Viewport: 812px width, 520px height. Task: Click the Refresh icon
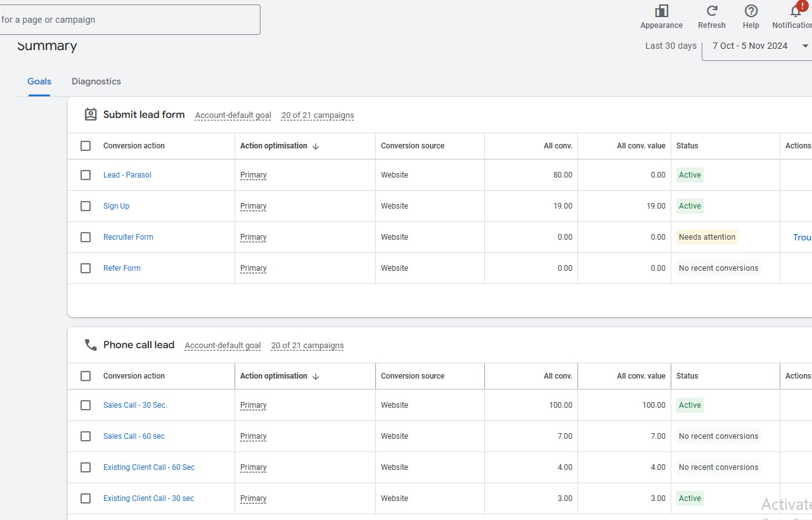(x=711, y=12)
